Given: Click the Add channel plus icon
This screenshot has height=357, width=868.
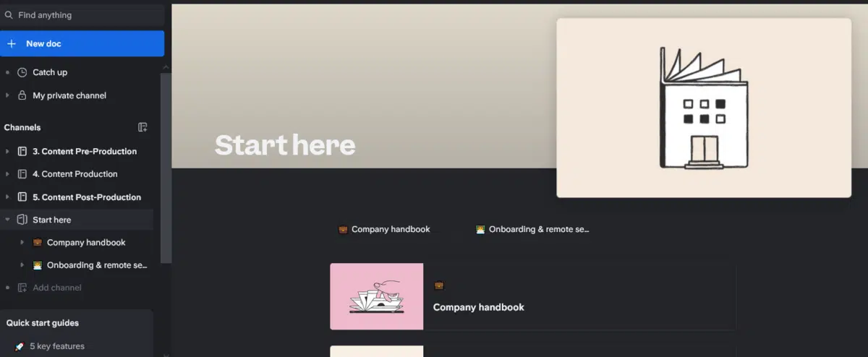Looking at the screenshot, I should (x=22, y=288).
